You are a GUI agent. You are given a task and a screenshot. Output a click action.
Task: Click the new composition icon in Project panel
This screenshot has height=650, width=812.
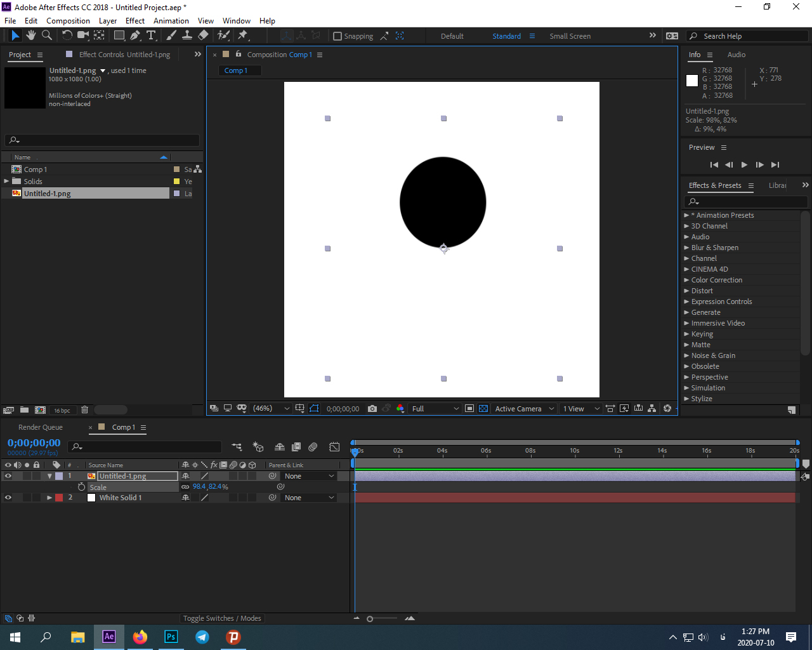point(40,410)
